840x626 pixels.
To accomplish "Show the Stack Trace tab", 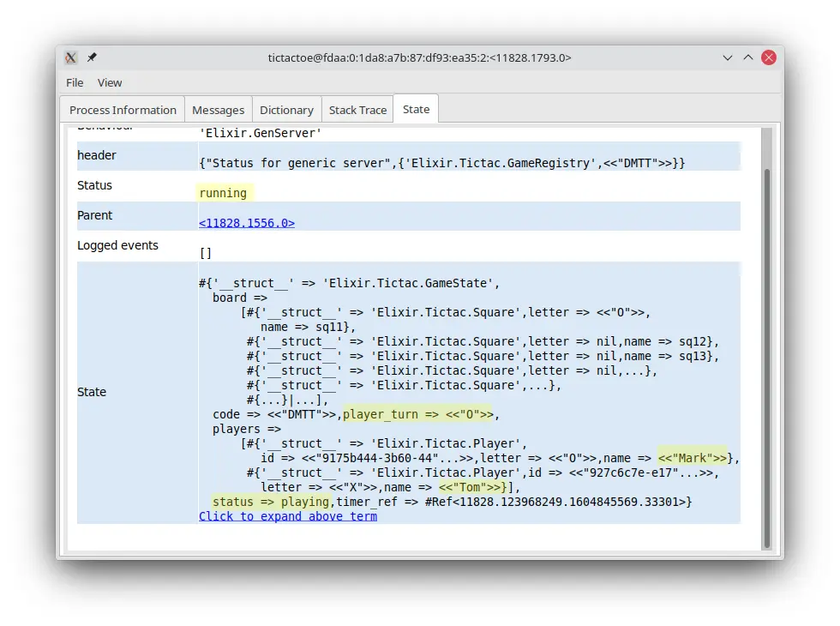I will (357, 110).
